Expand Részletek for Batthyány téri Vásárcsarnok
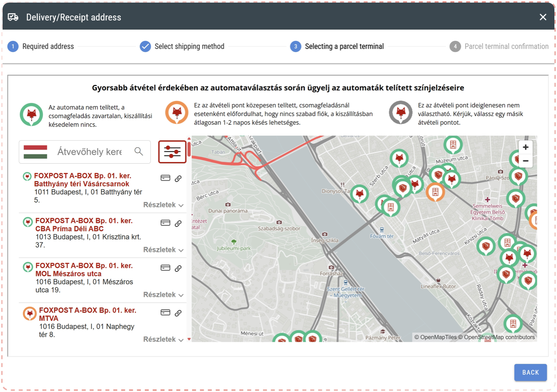Screen dimensions: 557x392 point(162,205)
